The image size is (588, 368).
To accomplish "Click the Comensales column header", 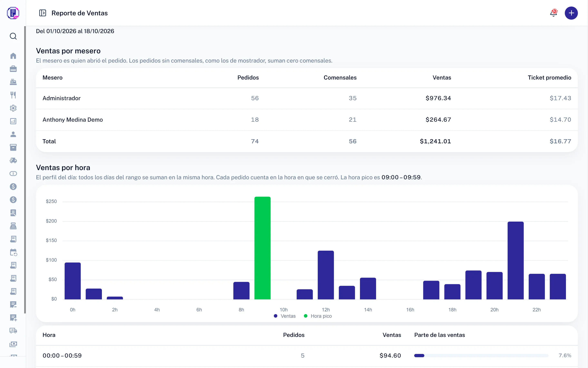I will [x=340, y=78].
